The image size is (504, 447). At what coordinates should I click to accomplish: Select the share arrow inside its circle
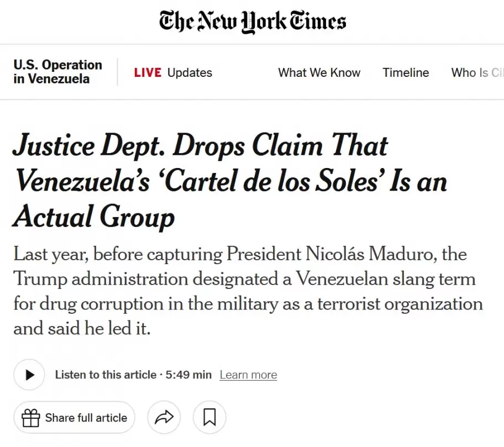164,418
